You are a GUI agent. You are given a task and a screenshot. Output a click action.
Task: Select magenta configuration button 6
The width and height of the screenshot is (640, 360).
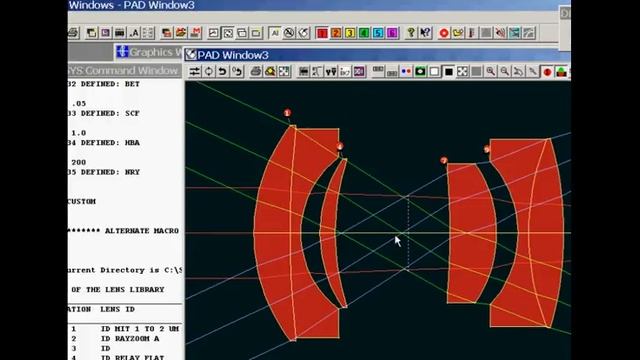(392, 33)
